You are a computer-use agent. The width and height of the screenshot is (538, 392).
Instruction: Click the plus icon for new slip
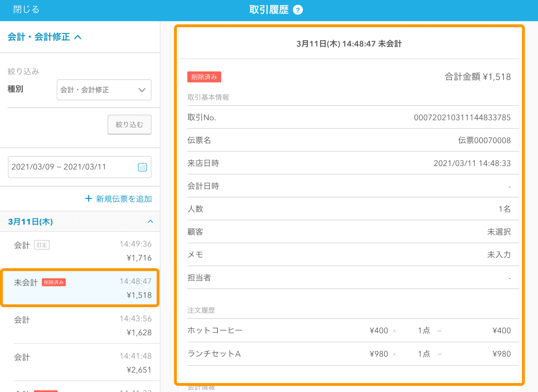[x=89, y=199]
